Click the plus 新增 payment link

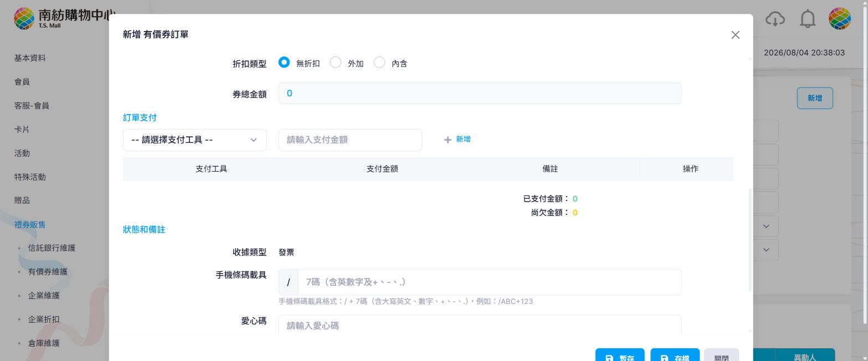pos(457,140)
